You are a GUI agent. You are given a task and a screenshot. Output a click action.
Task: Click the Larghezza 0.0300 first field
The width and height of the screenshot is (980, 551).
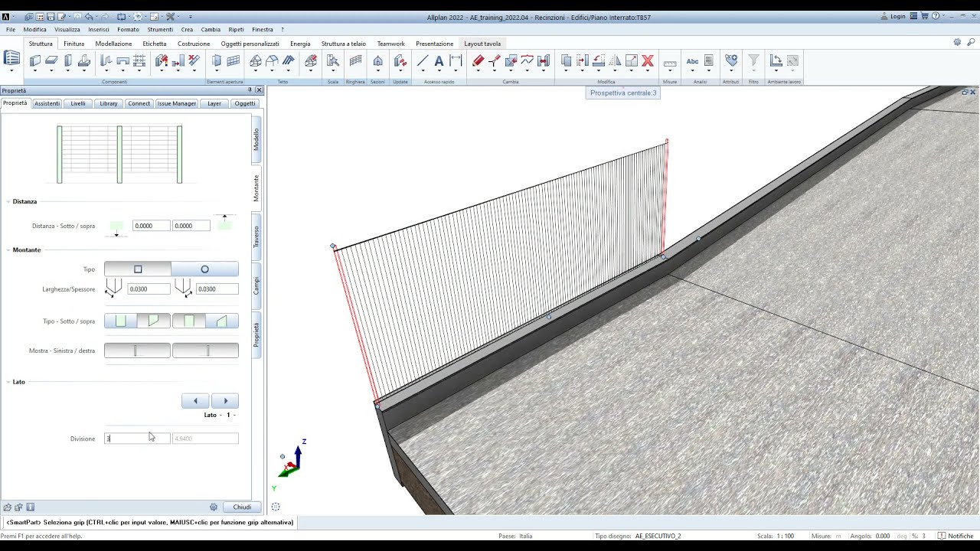coord(149,289)
